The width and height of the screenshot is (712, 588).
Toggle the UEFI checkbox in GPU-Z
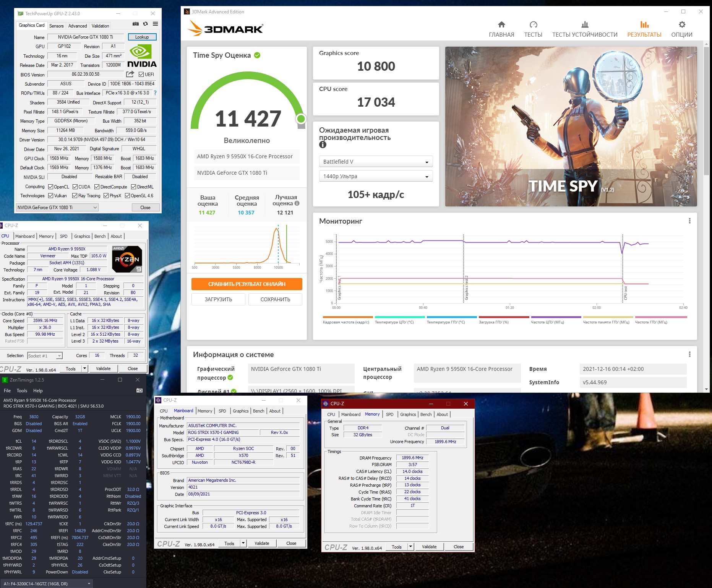tap(141, 75)
